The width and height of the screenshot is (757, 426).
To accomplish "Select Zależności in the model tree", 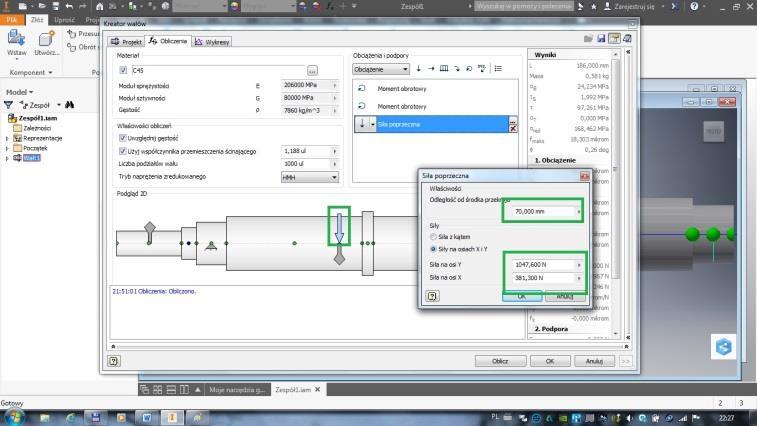I will [x=37, y=128].
